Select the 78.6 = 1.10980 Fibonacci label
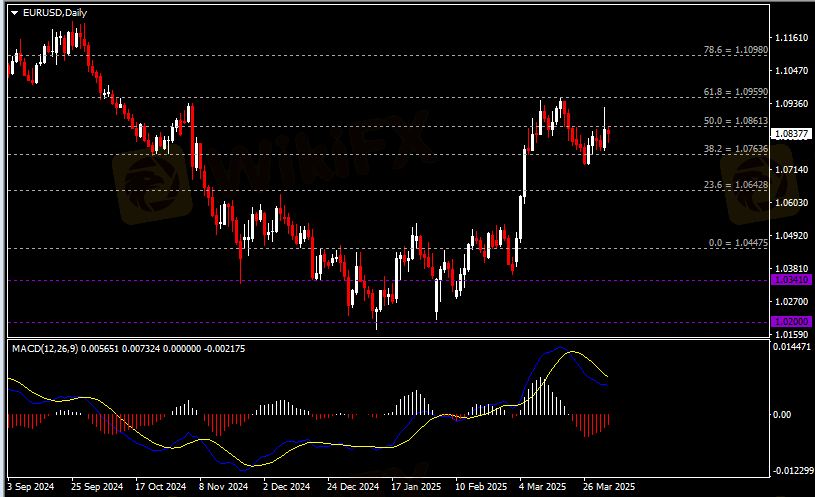Screen dimensions: 815x497 (x=735, y=50)
